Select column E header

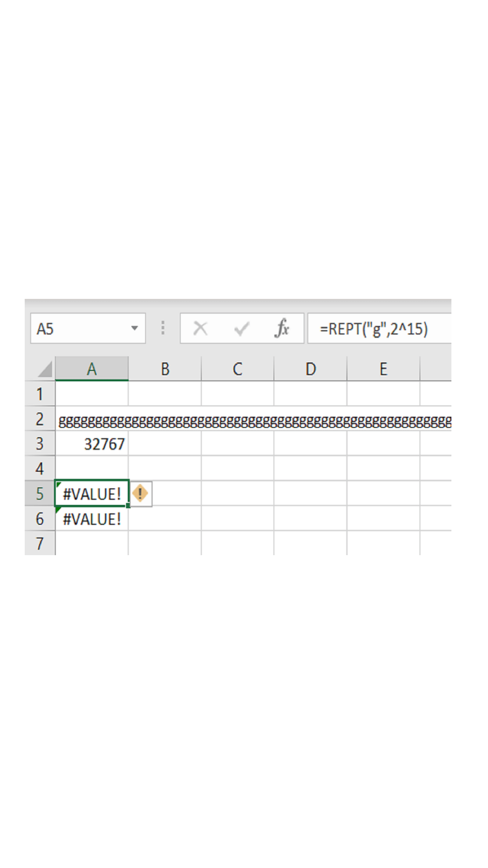(383, 369)
